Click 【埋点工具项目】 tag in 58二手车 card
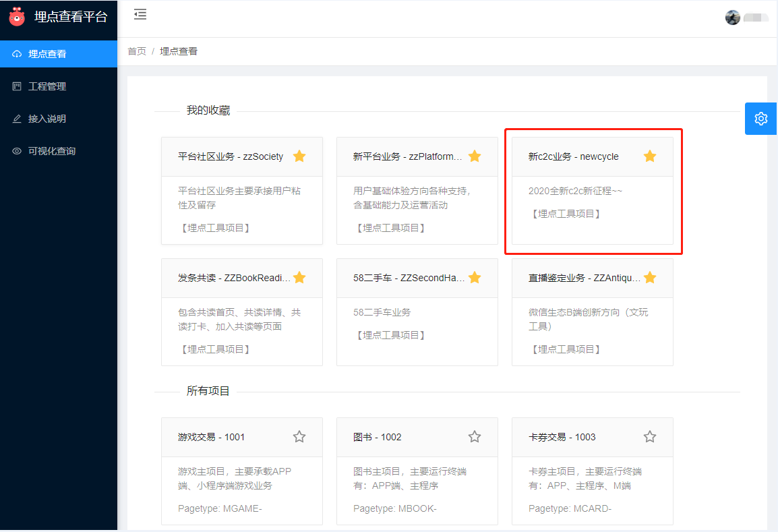 point(391,336)
